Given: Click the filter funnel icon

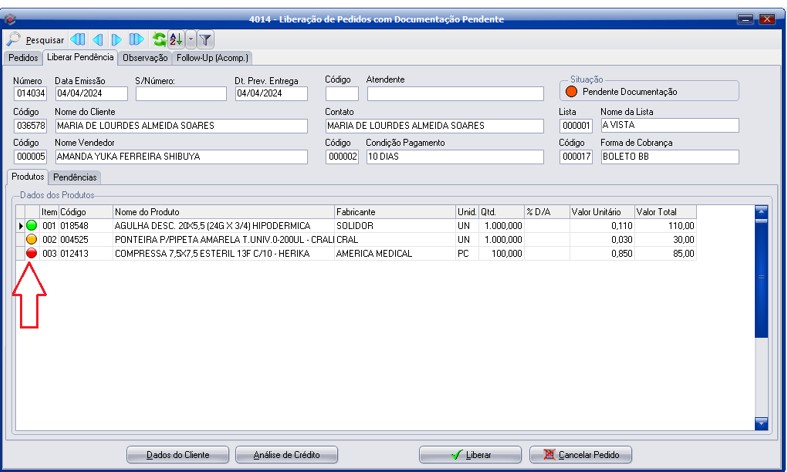Looking at the screenshot, I should [x=204, y=40].
